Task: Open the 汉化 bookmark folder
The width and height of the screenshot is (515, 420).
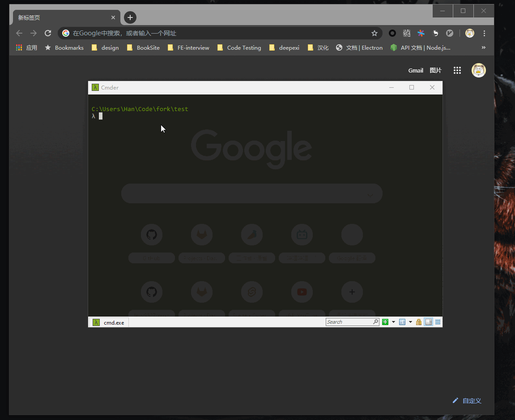Action: coord(318,47)
